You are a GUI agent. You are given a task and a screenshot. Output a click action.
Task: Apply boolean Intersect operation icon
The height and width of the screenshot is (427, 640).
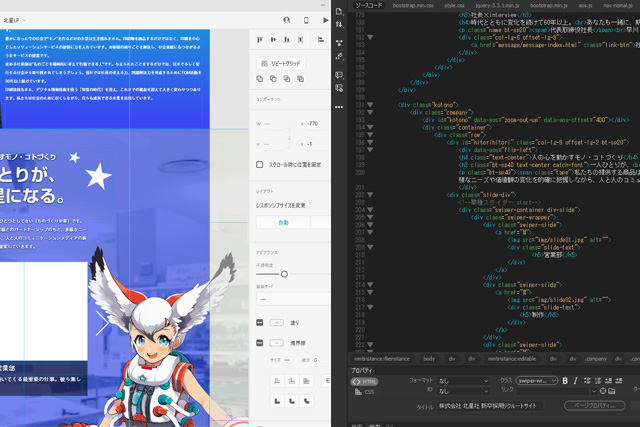287,79
